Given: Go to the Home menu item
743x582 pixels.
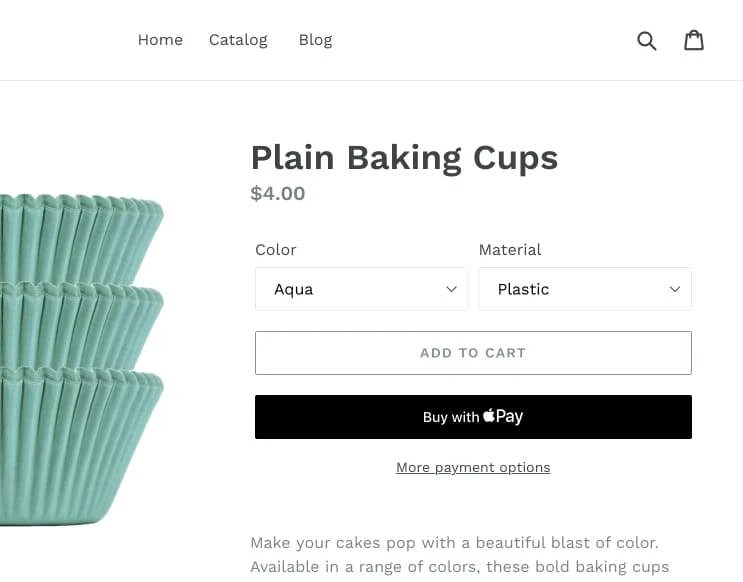Looking at the screenshot, I should 160,40.
